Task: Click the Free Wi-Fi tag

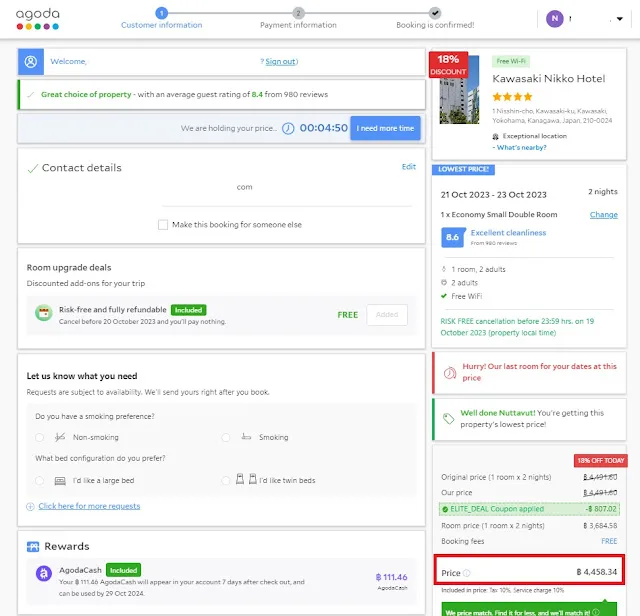Action: 511,61
